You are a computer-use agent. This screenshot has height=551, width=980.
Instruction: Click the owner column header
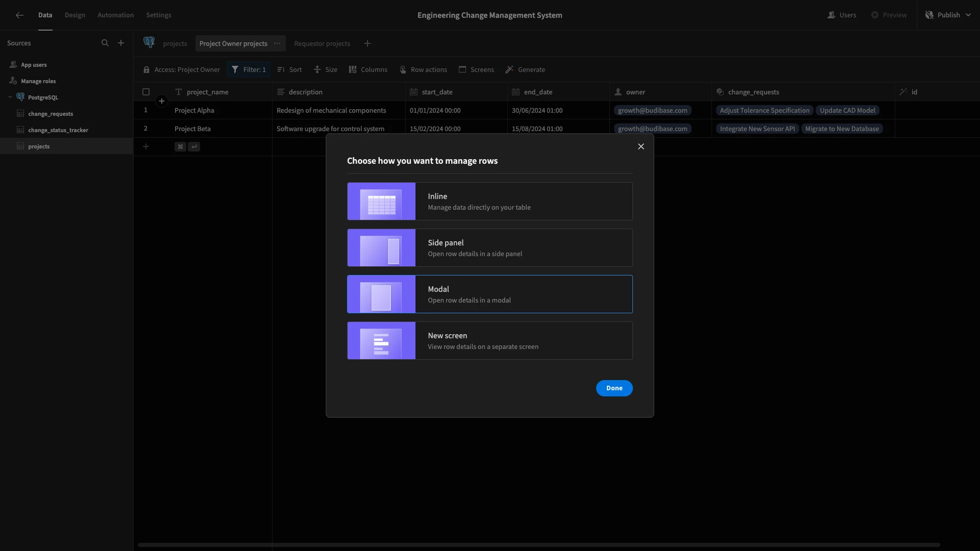pos(660,92)
